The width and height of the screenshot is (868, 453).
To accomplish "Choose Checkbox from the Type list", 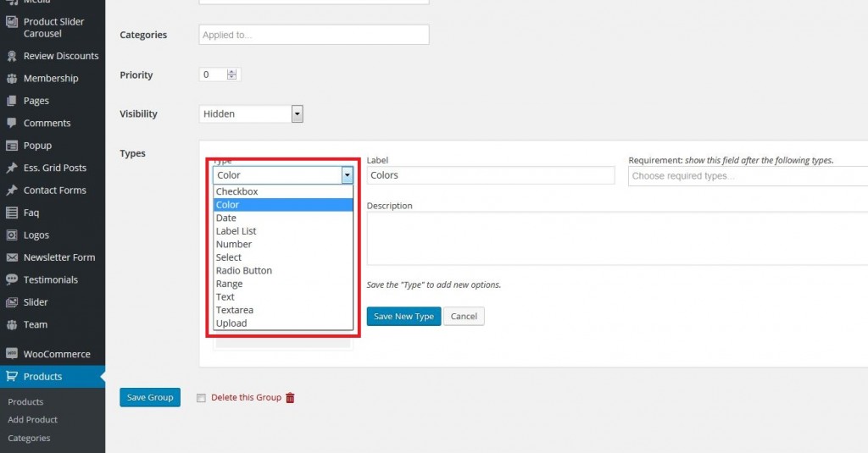I will (x=283, y=191).
